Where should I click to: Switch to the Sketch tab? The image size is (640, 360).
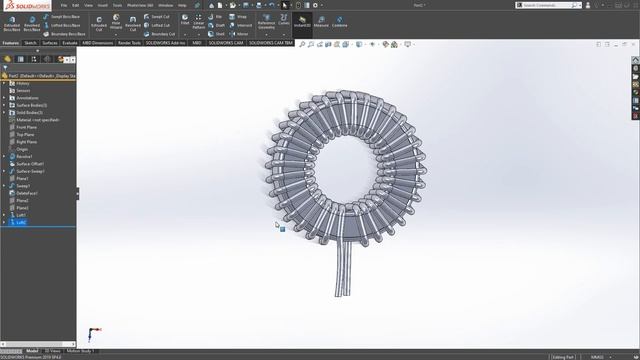point(30,43)
